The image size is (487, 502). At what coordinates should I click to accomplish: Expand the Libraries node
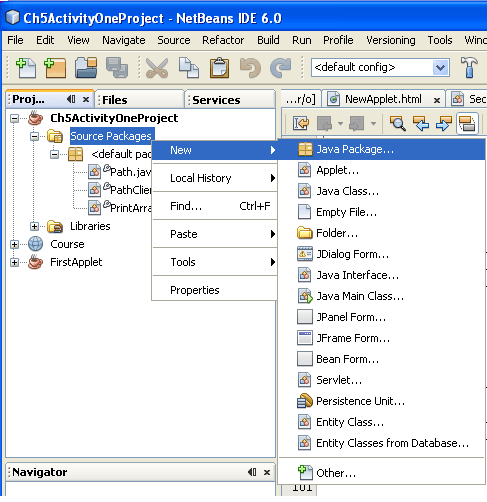34,226
